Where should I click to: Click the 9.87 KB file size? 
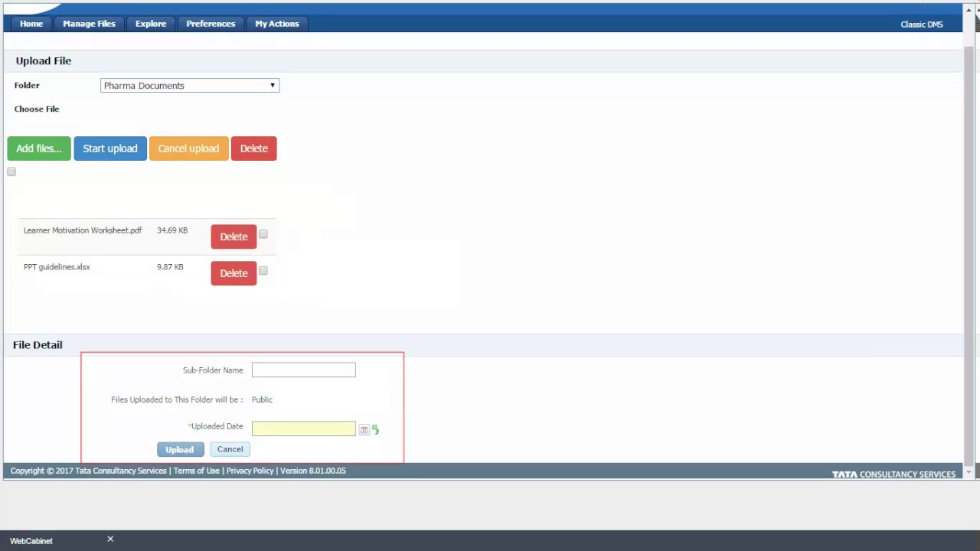170,267
